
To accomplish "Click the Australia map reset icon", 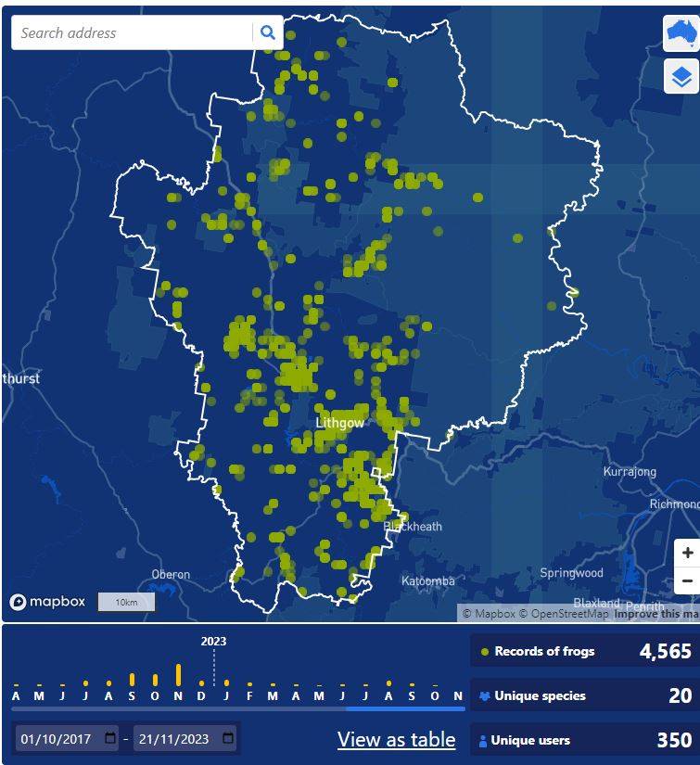I will click(681, 33).
